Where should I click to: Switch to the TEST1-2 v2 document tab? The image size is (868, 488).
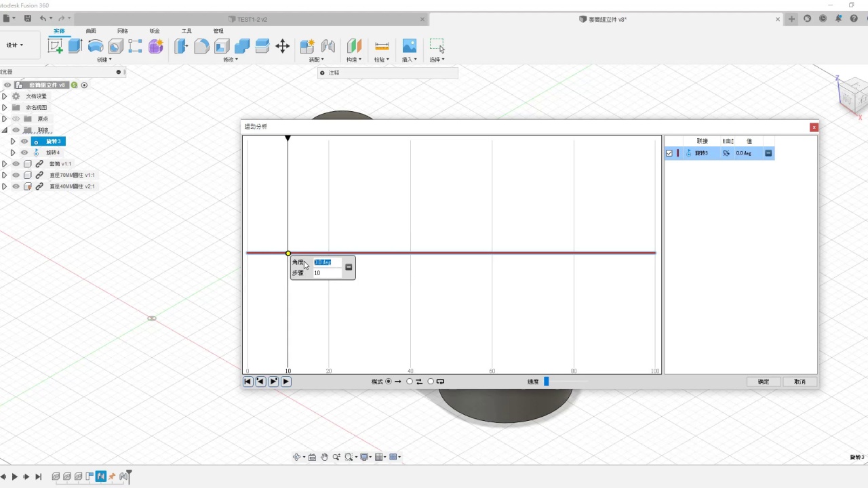[252, 19]
